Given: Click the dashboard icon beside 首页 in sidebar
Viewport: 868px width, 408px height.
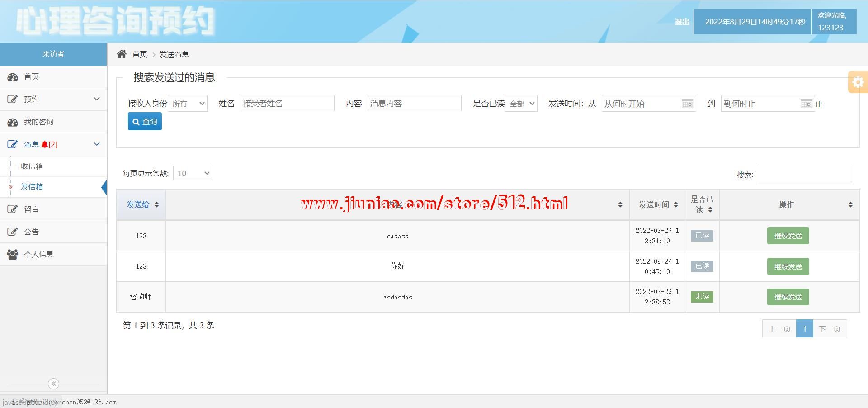Looking at the screenshot, I should 13,77.
